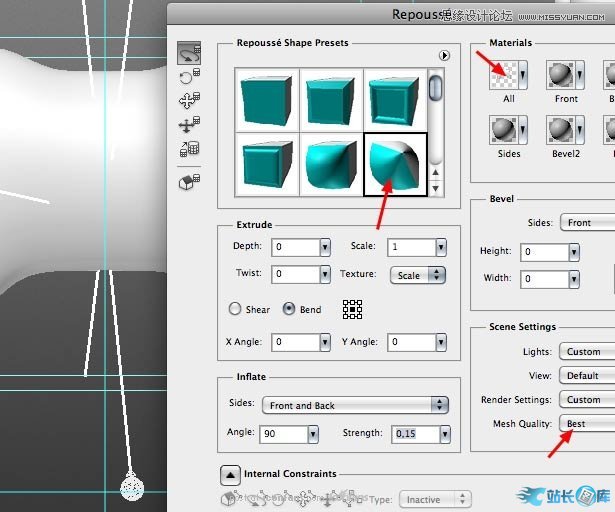Open the All materials picker
The image size is (615, 512).
509,76
